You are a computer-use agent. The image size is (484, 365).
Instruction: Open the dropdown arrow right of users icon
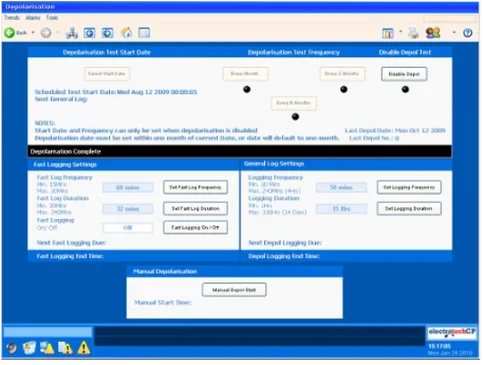click(x=454, y=33)
